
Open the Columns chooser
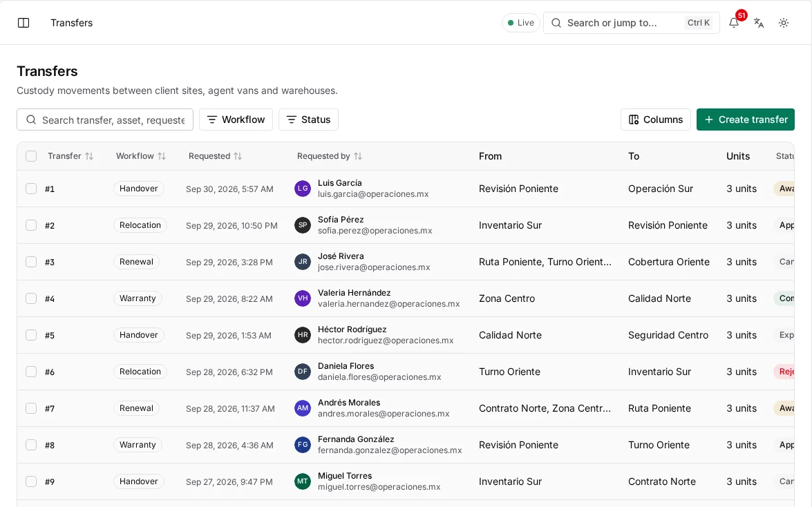pyautogui.click(x=656, y=119)
